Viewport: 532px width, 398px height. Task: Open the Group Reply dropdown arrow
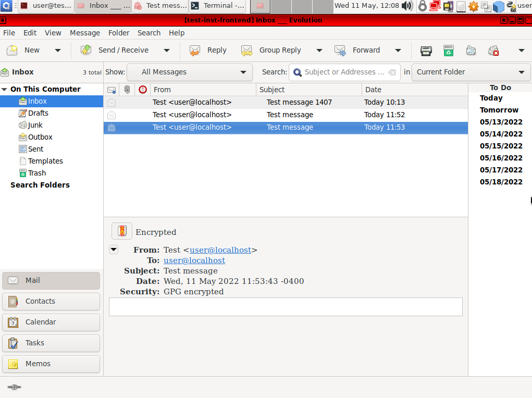[x=319, y=51]
